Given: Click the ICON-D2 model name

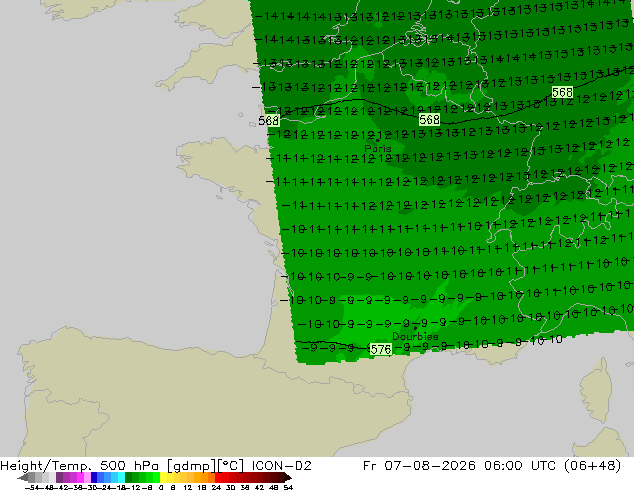Looking at the screenshot, I should point(281,466).
